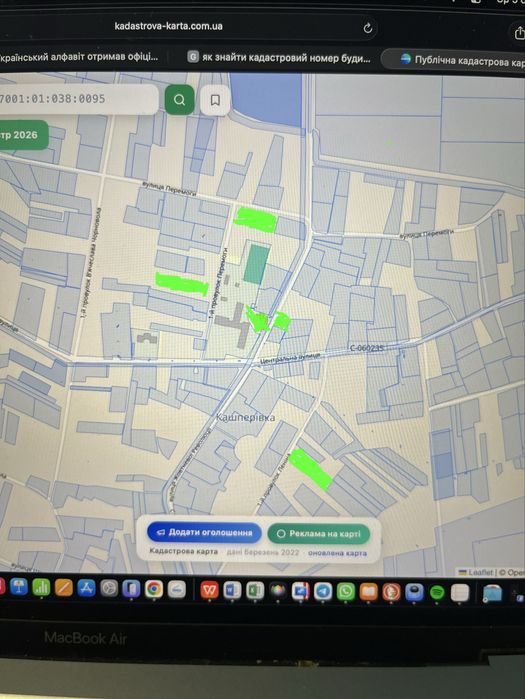Screen dimensions: 525x699
Task: Open Microsoft Excel from the dock
Action: pyautogui.click(x=255, y=591)
